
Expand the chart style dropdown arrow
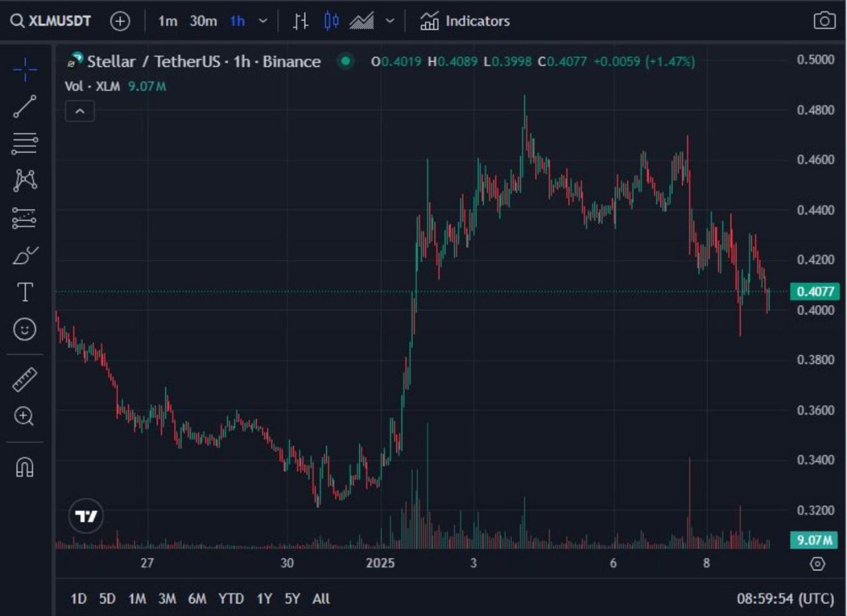[390, 21]
